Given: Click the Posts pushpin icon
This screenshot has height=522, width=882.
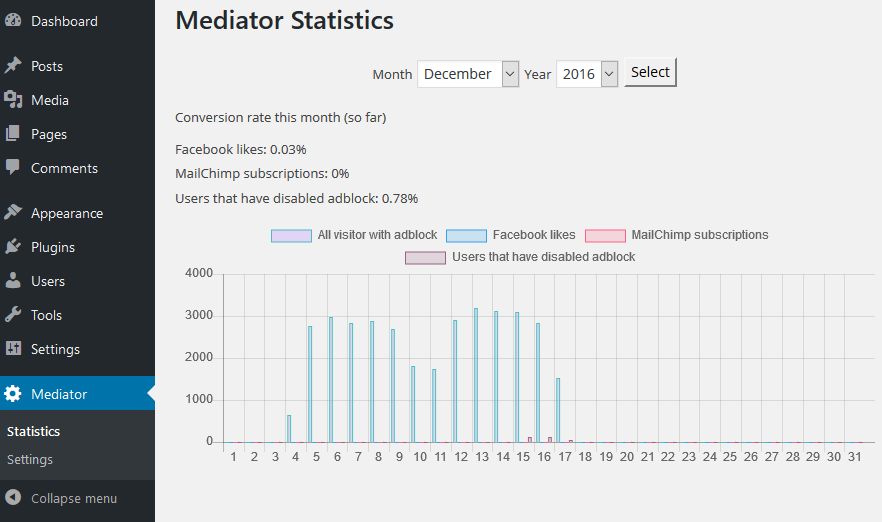Looking at the screenshot, I should pyautogui.click(x=13, y=66).
